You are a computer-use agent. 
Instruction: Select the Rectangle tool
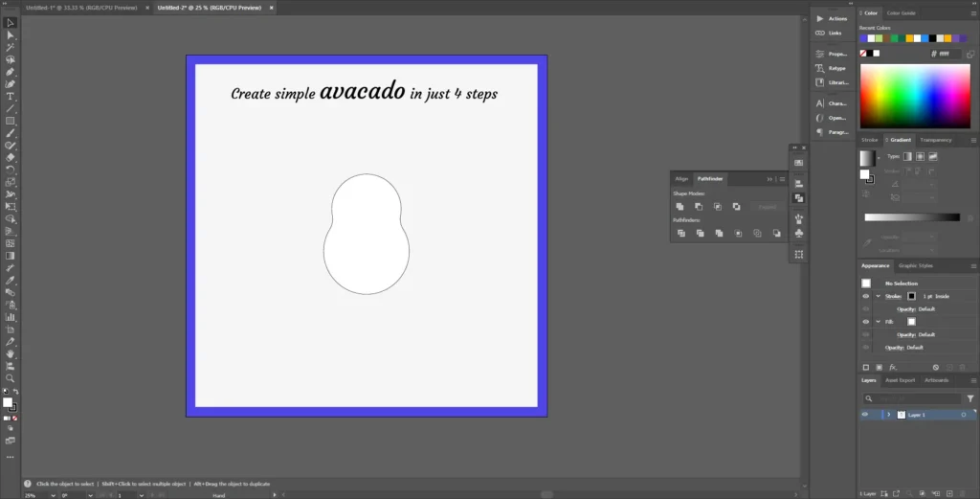click(x=10, y=121)
